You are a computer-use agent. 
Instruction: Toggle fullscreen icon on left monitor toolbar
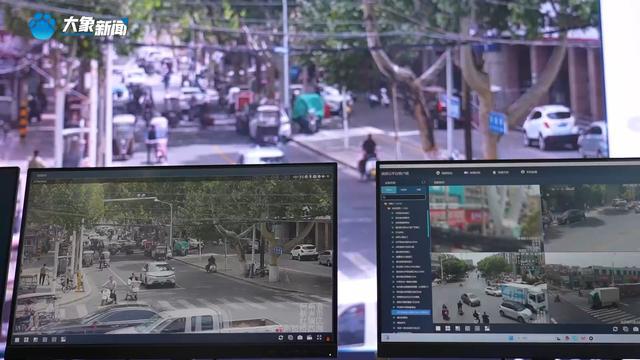coord(319,338)
